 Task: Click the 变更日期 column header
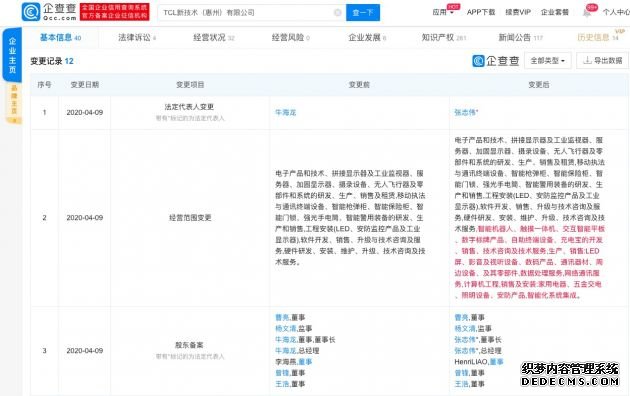pos(84,85)
